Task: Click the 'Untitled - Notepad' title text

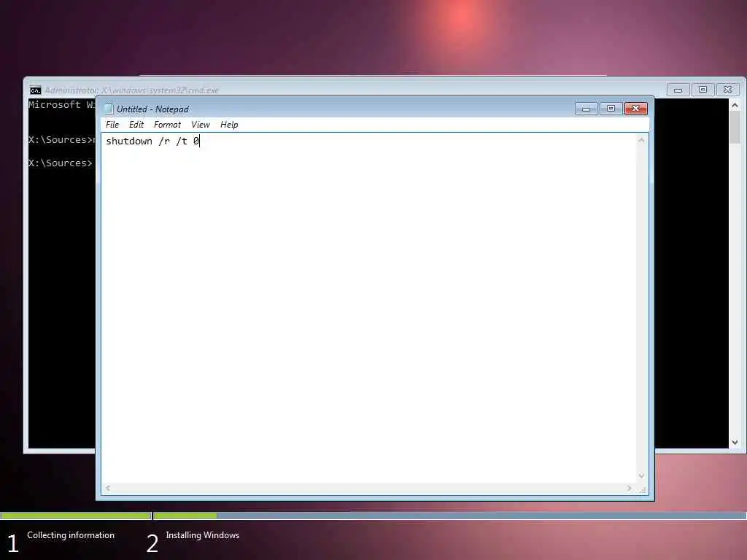Action: point(152,109)
